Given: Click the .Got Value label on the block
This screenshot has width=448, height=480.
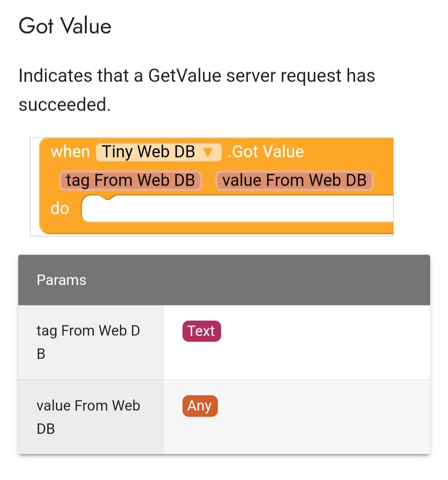Looking at the screenshot, I should coord(264,152).
